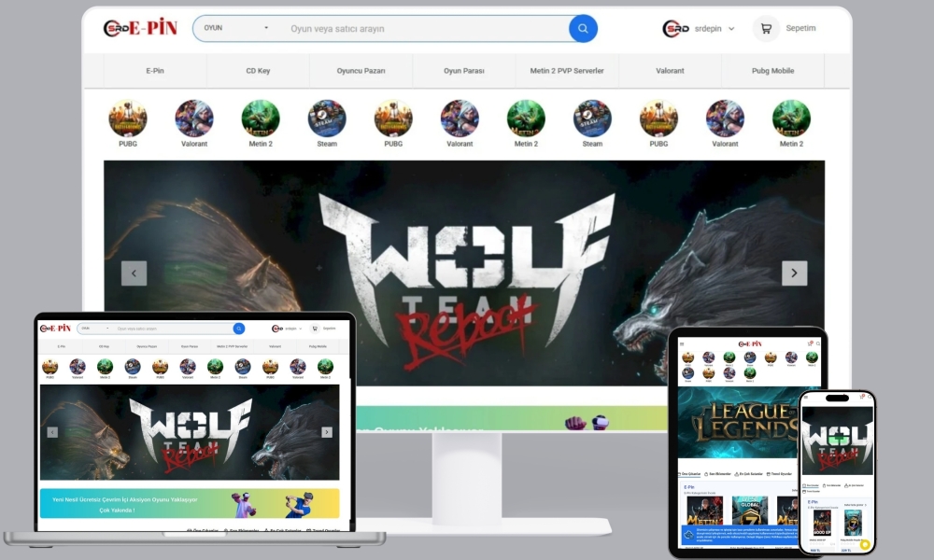Click the blue search button on the monitor

click(x=583, y=29)
